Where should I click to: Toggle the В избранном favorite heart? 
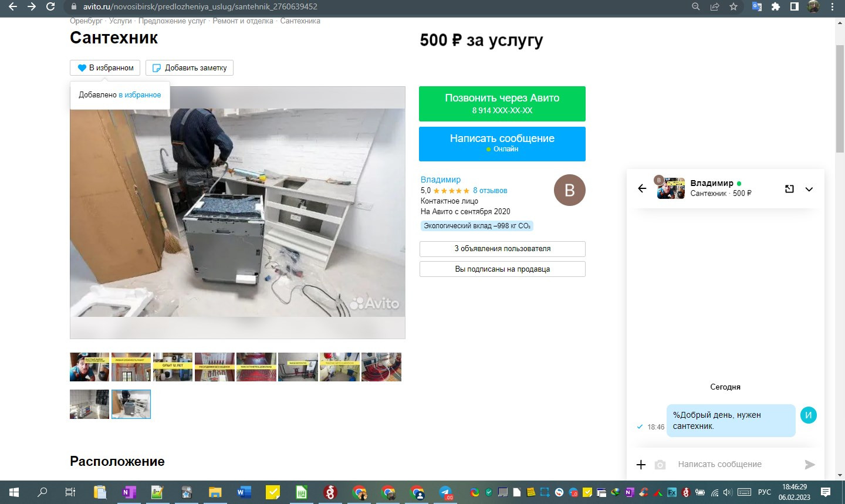click(106, 67)
